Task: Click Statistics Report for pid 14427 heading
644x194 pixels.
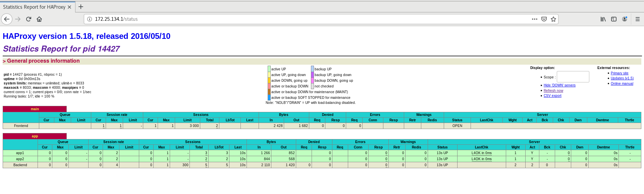Action: click(x=61, y=49)
